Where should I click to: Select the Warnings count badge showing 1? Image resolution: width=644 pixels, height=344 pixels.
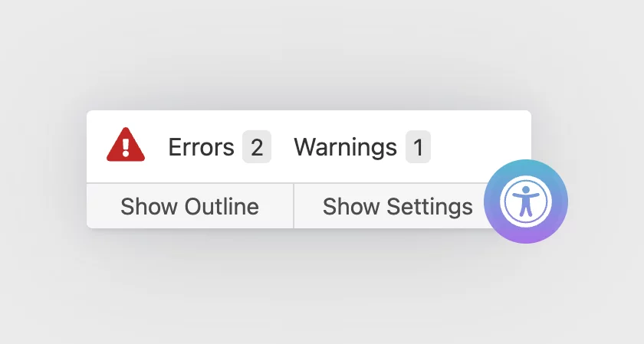point(418,147)
